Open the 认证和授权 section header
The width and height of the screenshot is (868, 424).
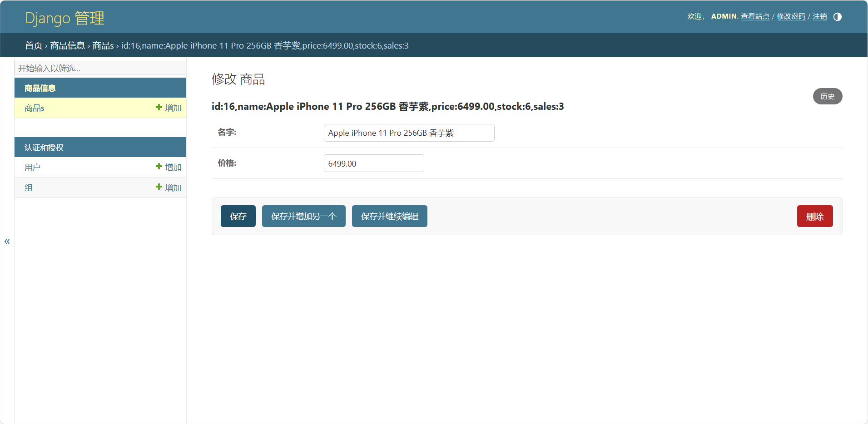tap(44, 148)
